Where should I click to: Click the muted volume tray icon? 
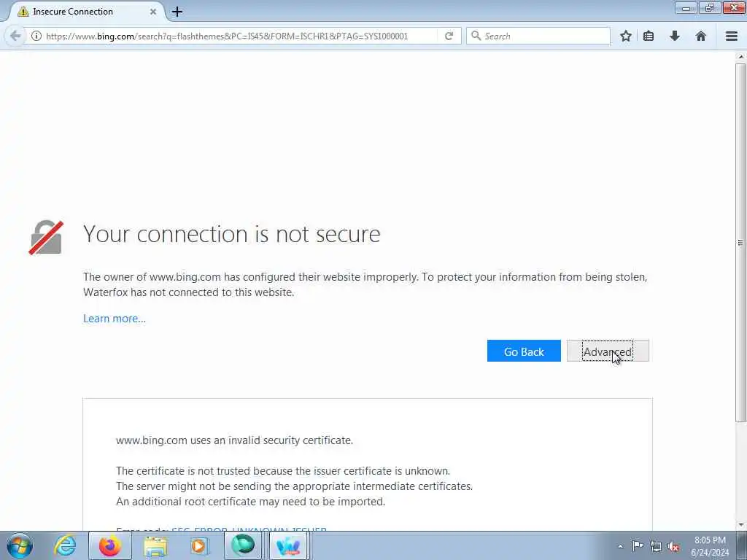point(673,546)
